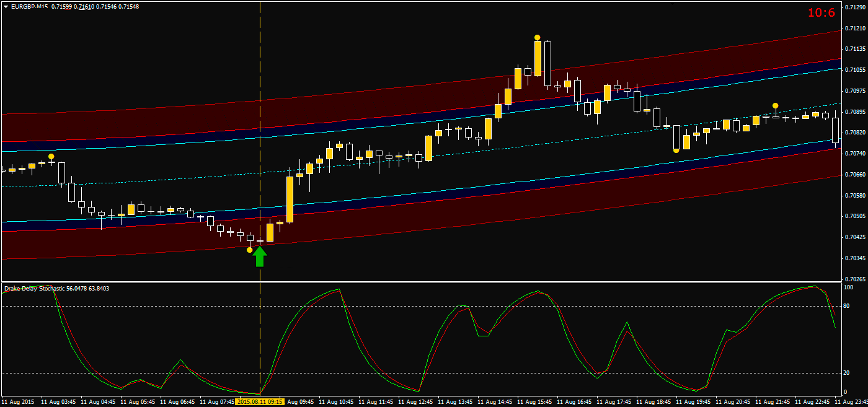The height and width of the screenshot is (407, 868).
Task: Click the EURGBP,M15 chart title dropdown arrow
Action: (x=6, y=5)
